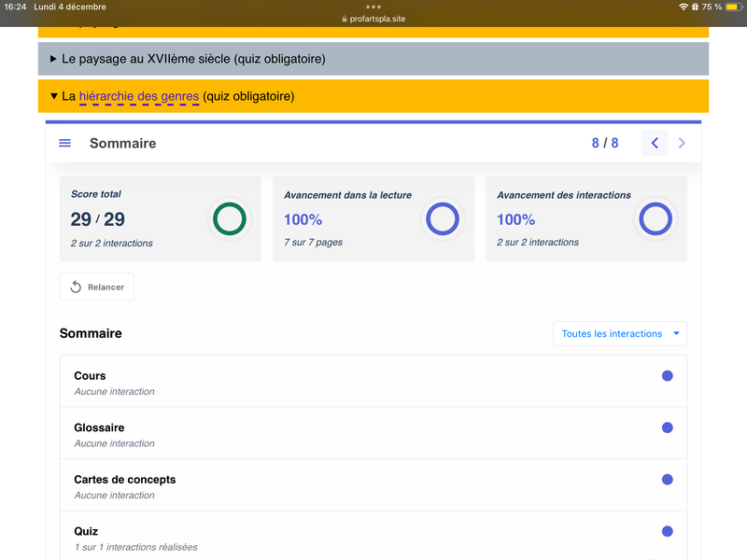The image size is (747, 560).
Task: Open the Cours entry in Sommaire
Action: click(90, 376)
